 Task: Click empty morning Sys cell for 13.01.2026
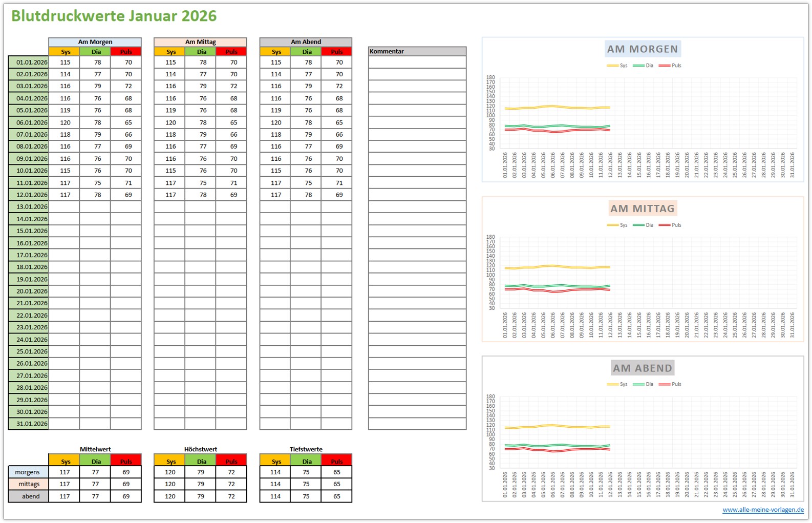pyautogui.click(x=65, y=207)
